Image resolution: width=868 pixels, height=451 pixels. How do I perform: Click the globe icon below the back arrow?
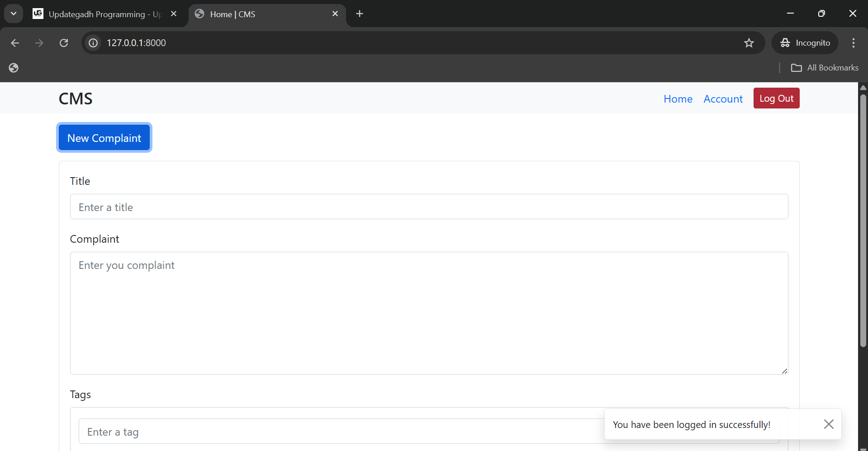13,67
